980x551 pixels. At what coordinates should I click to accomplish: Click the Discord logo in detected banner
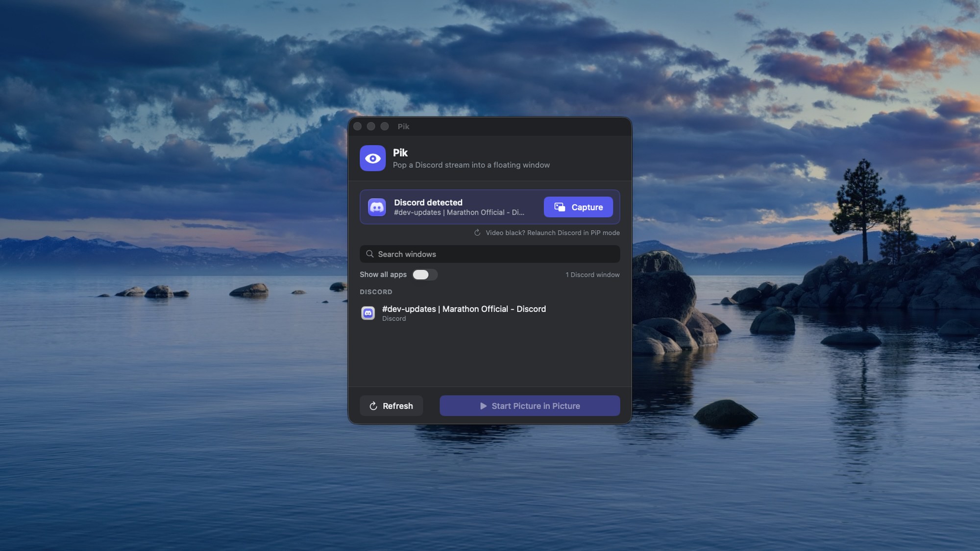pos(377,207)
